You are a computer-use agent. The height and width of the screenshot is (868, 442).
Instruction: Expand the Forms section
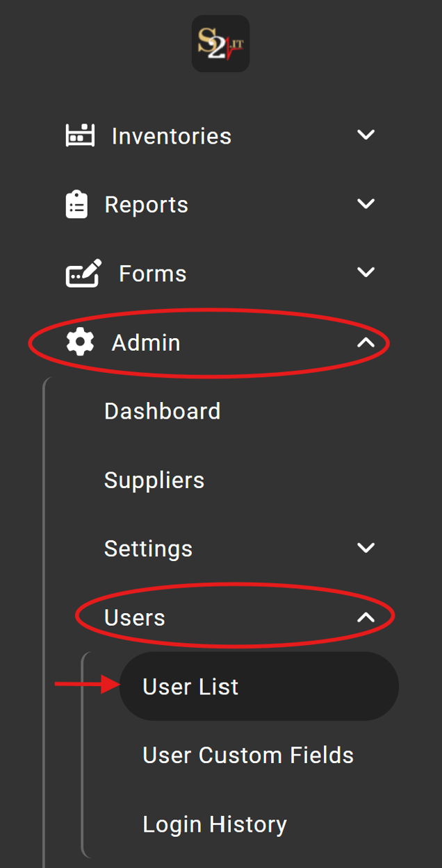(366, 272)
